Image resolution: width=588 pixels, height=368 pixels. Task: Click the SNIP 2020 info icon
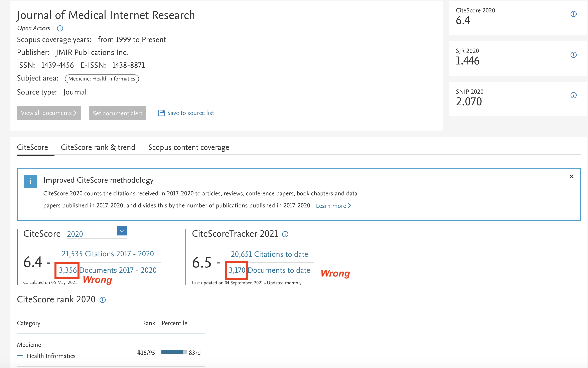click(573, 95)
